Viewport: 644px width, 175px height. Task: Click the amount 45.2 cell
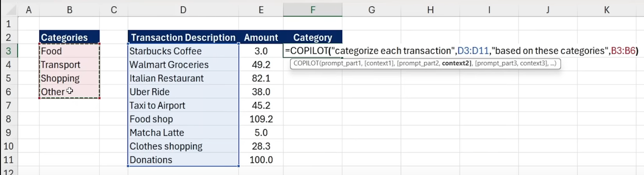261,105
